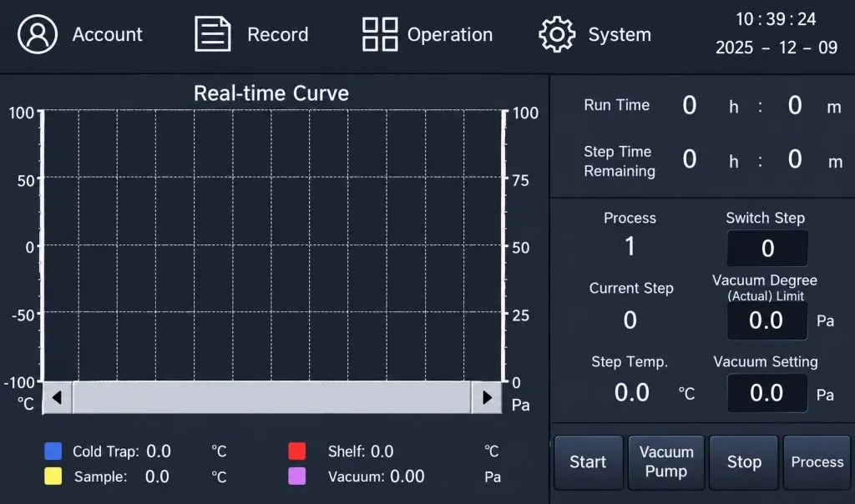Click the Run Time label
Image resolution: width=855 pixels, height=504 pixels.
pyautogui.click(x=617, y=105)
